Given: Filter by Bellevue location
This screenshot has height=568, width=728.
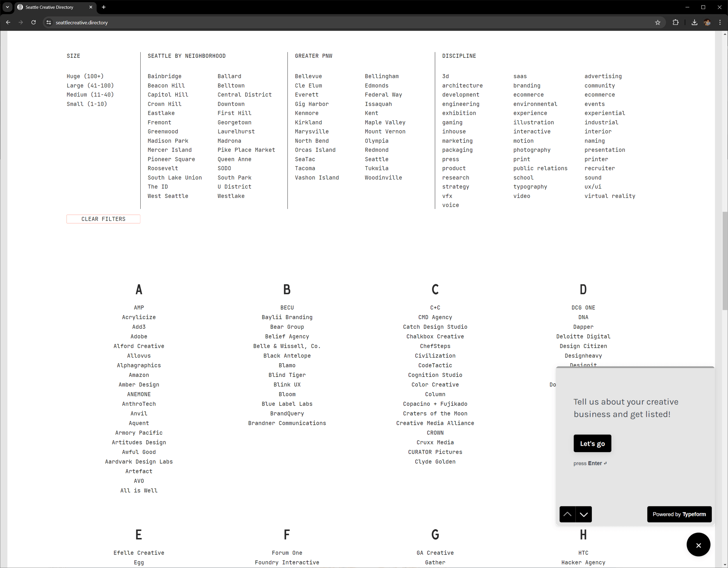Looking at the screenshot, I should click(308, 76).
